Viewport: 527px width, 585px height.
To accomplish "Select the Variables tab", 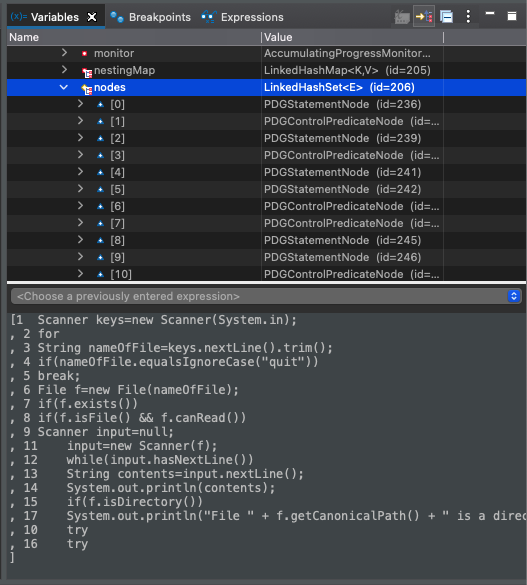I will [x=54, y=17].
